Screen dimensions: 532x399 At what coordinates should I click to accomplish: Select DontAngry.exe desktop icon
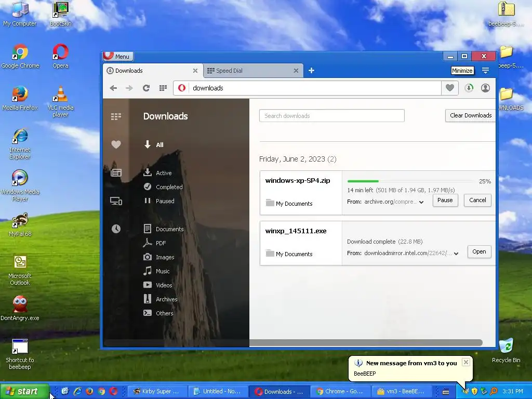(x=20, y=309)
